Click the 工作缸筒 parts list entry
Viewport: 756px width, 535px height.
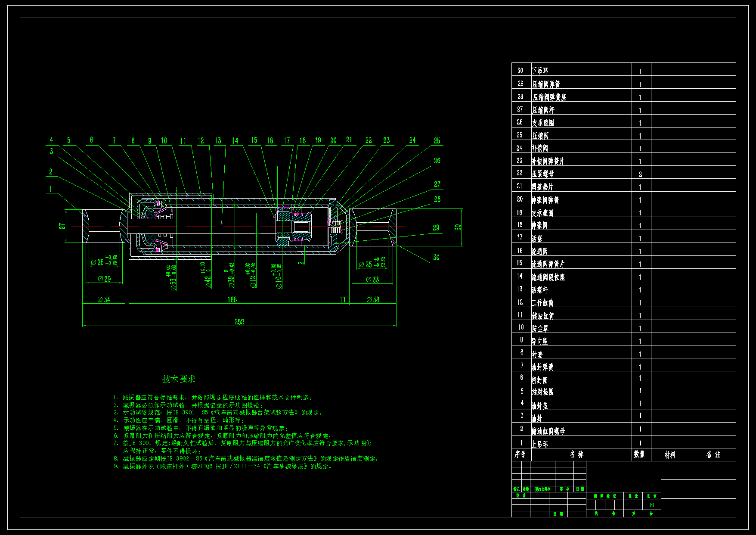pyautogui.click(x=542, y=303)
